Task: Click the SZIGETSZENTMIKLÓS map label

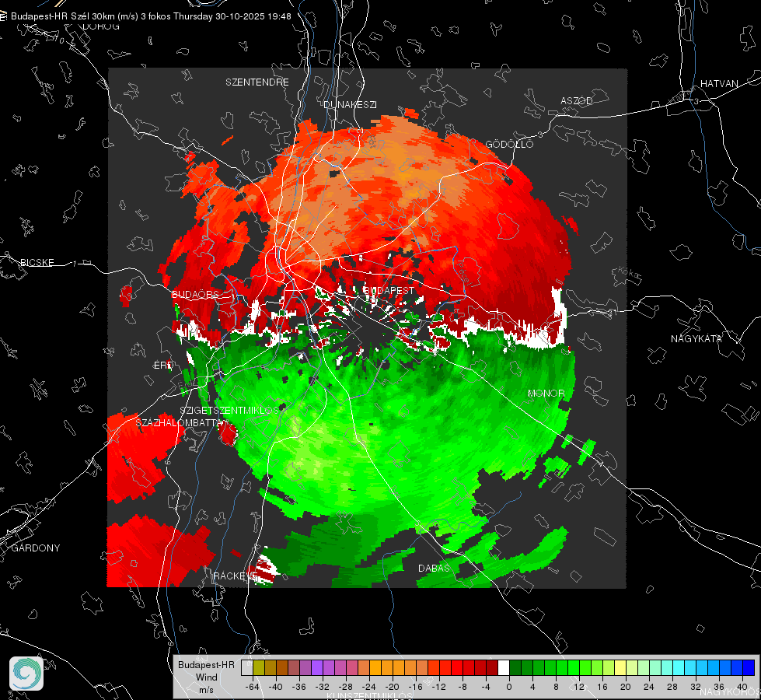Action: (x=229, y=410)
